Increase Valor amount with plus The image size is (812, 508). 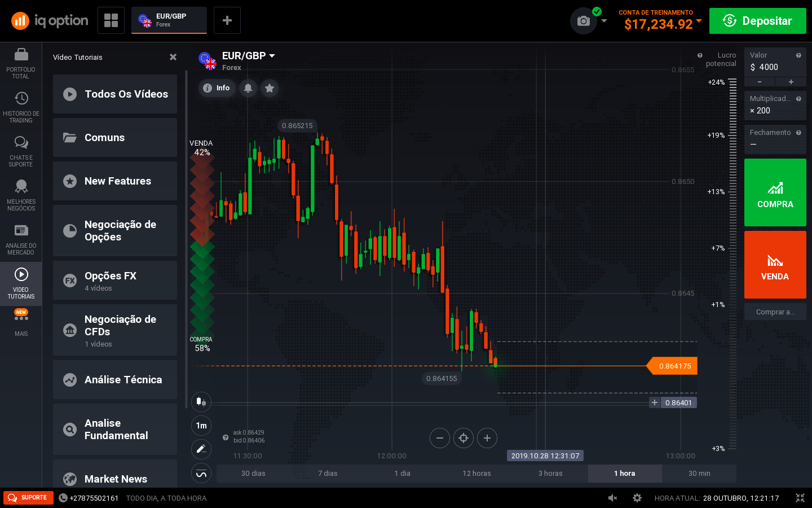pyautogui.click(x=791, y=82)
